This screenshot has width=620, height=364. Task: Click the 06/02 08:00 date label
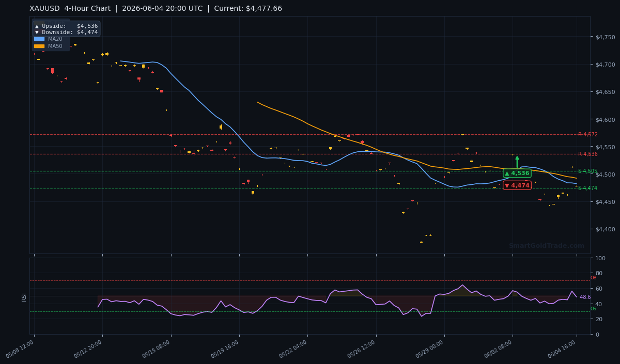[x=499, y=349]
